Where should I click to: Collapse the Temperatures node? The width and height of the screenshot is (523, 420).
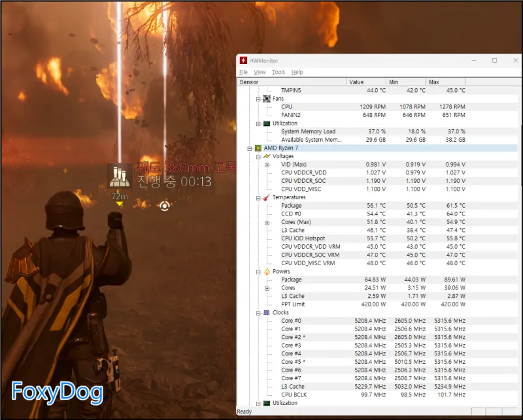click(x=258, y=198)
